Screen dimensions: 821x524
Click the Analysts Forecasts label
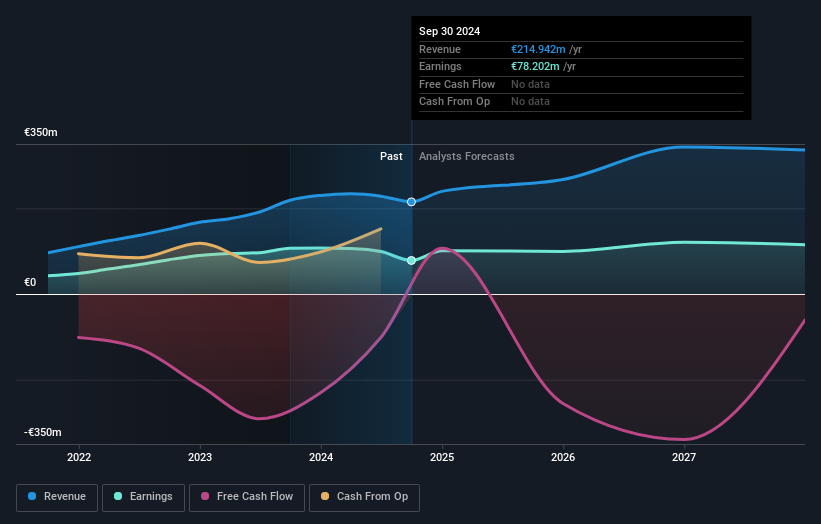467,157
